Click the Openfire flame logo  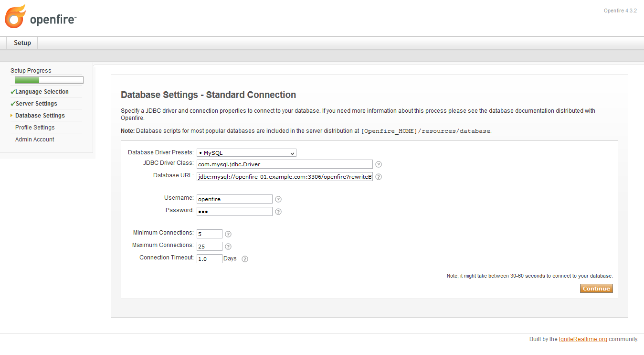click(15, 17)
